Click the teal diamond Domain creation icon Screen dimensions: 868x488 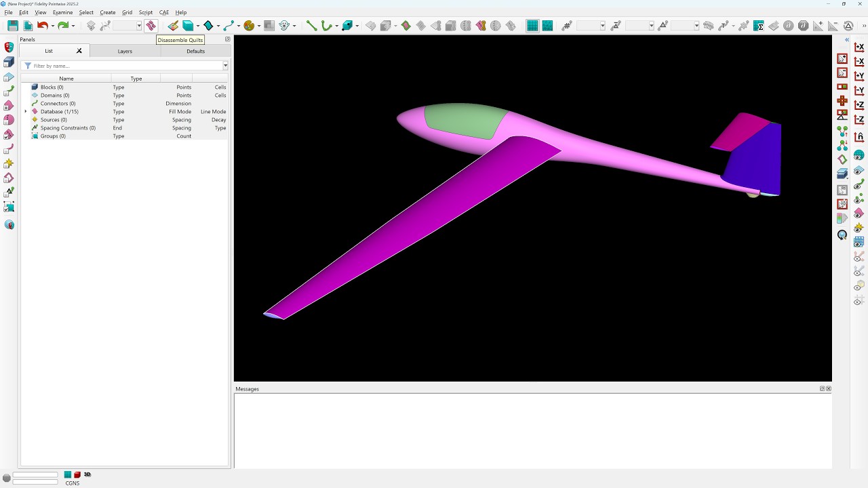209,26
